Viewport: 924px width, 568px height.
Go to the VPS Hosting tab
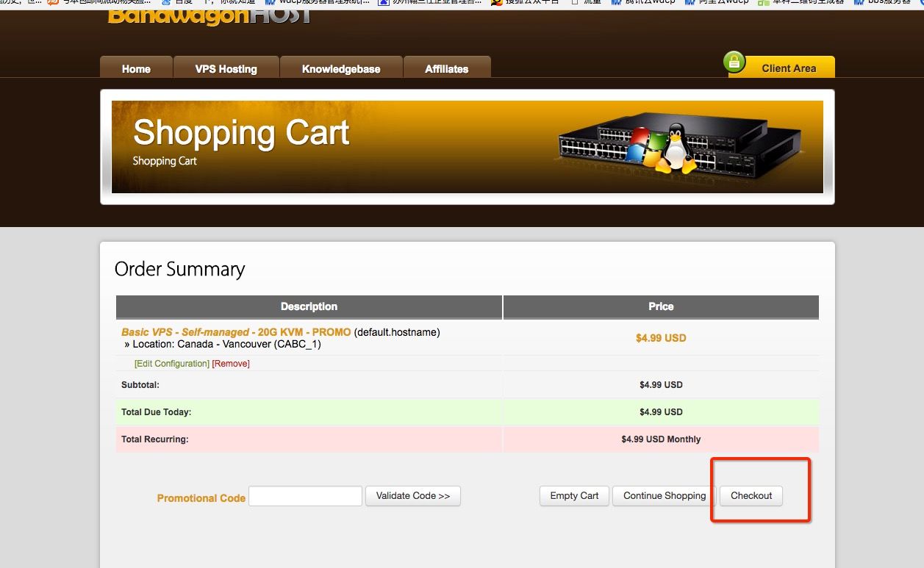[226, 68]
